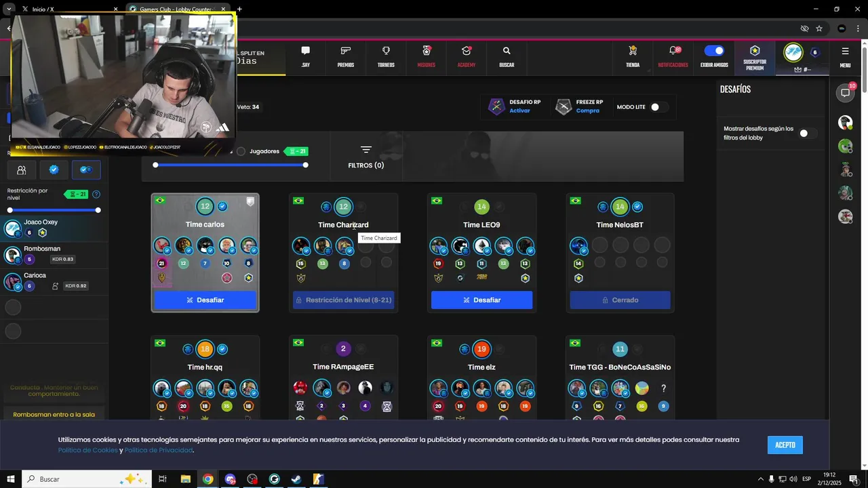Select Rombosman in the party list
Screen dimensions: 868x488
point(54,254)
